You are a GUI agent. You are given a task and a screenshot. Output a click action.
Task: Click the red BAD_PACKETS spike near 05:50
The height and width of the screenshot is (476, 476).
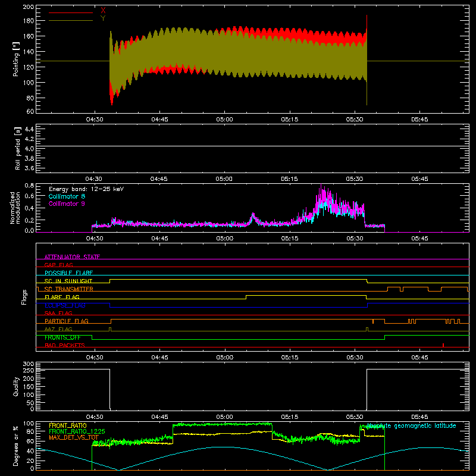[x=443, y=345]
